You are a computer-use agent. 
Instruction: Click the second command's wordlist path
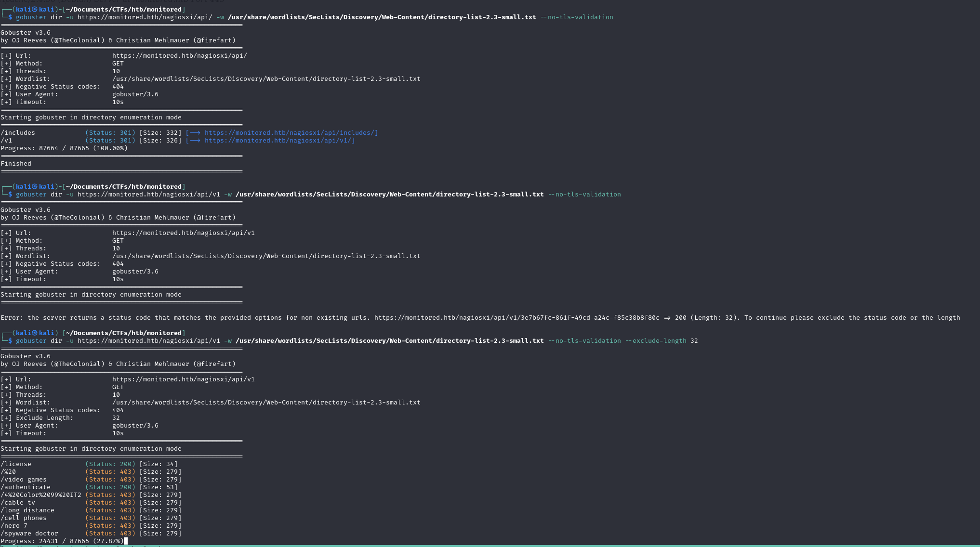click(x=389, y=195)
